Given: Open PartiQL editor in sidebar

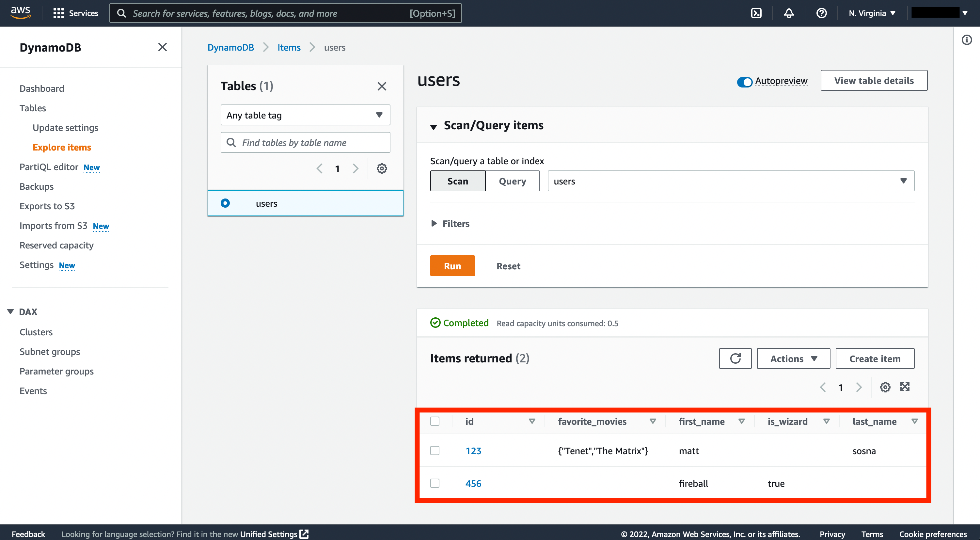Looking at the screenshot, I should click(49, 167).
